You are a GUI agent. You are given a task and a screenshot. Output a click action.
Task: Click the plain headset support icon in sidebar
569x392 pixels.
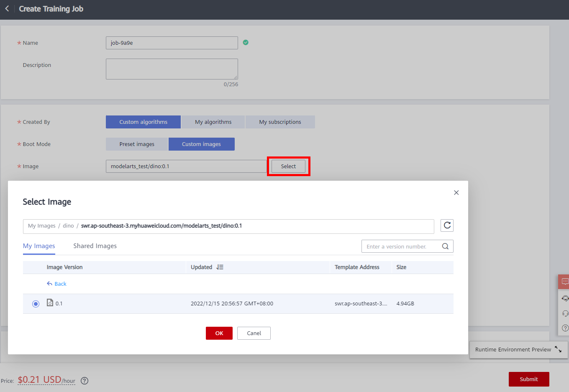pos(565,313)
